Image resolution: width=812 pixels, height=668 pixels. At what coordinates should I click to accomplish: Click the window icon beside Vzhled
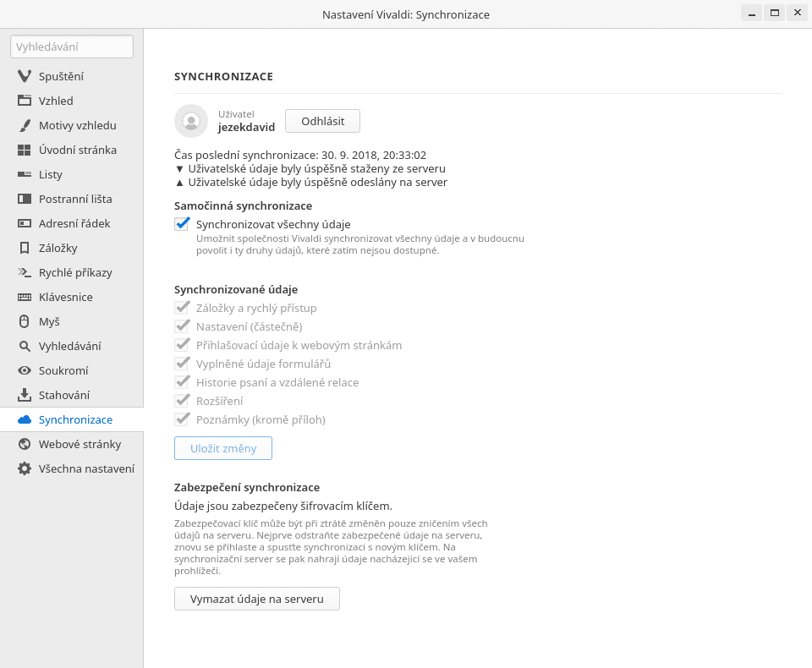click(x=25, y=101)
